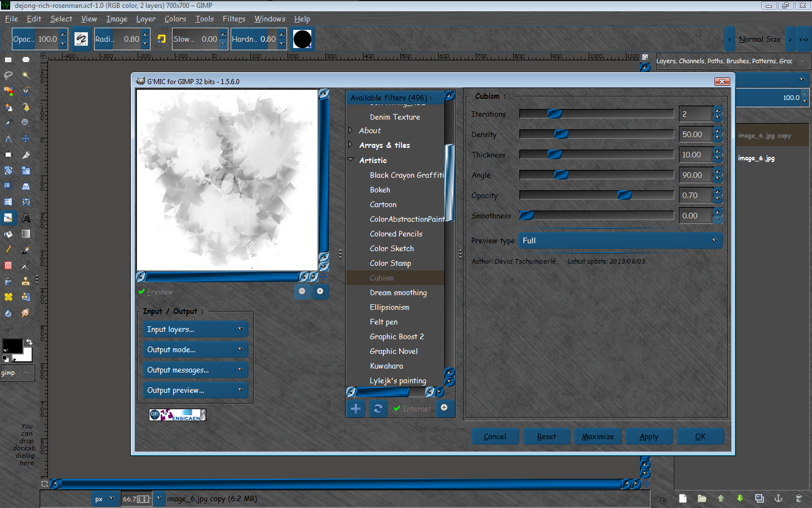Screen dimensions: 812x508
Task: Pick the Bucket Fill tool
Action: point(8,234)
